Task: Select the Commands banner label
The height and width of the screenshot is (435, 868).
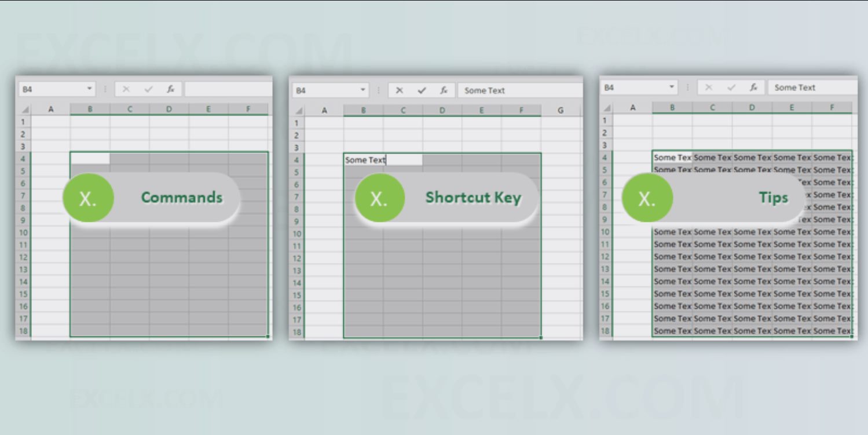Action: coord(182,198)
